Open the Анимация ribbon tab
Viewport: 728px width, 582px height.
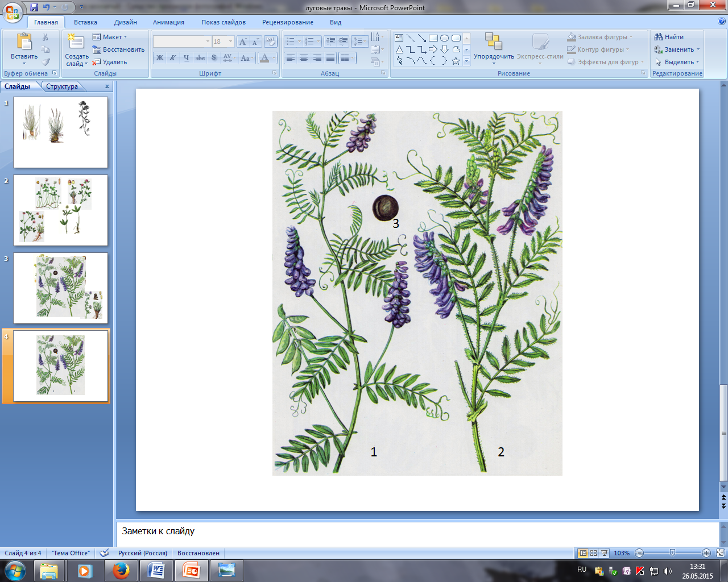tap(168, 22)
